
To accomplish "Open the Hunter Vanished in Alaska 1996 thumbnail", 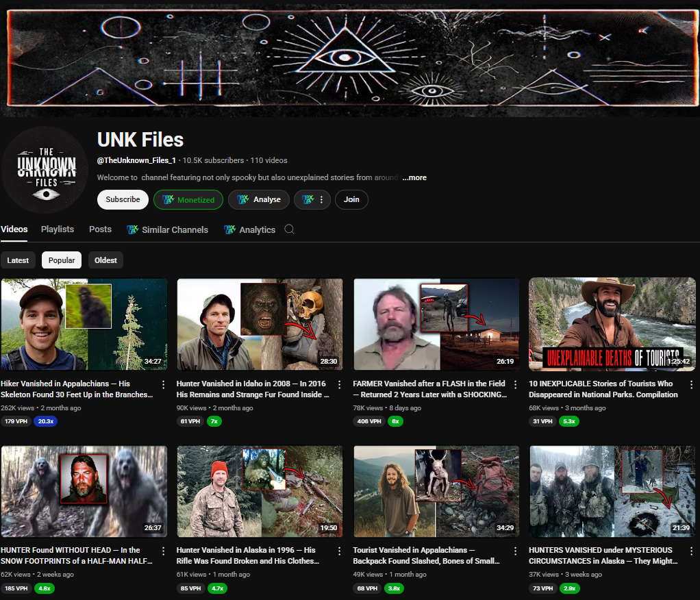I will click(260, 492).
